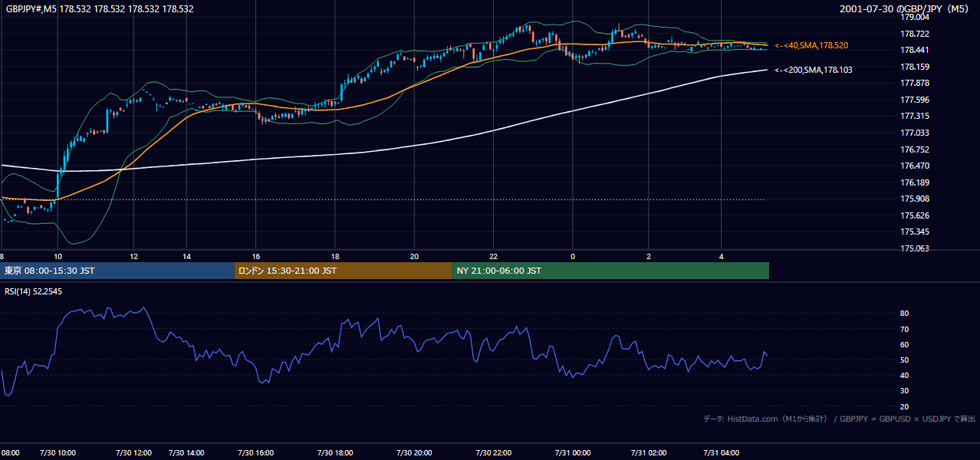The height and width of the screenshot is (460, 980).
Task: Click the 179.004 price axis label
Action: (x=913, y=18)
